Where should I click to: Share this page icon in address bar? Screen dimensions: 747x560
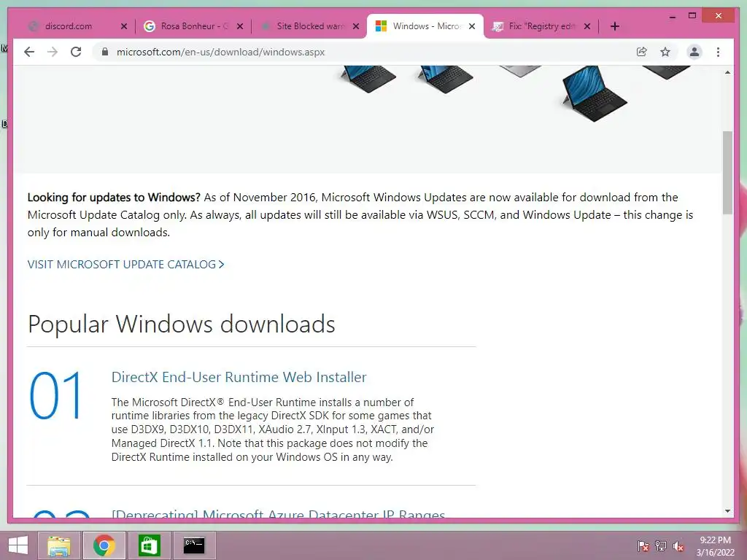tap(642, 52)
